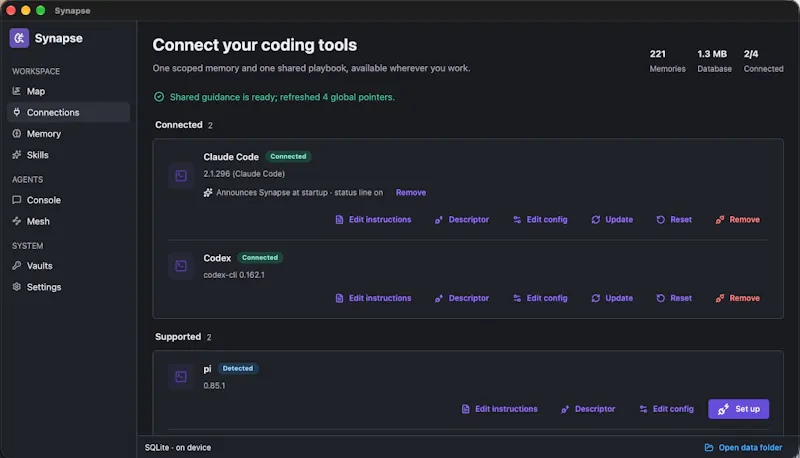Edit instructions for Claude Code
Image resolution: width=800 pixels, height=458 pixels.
(373, 220)
